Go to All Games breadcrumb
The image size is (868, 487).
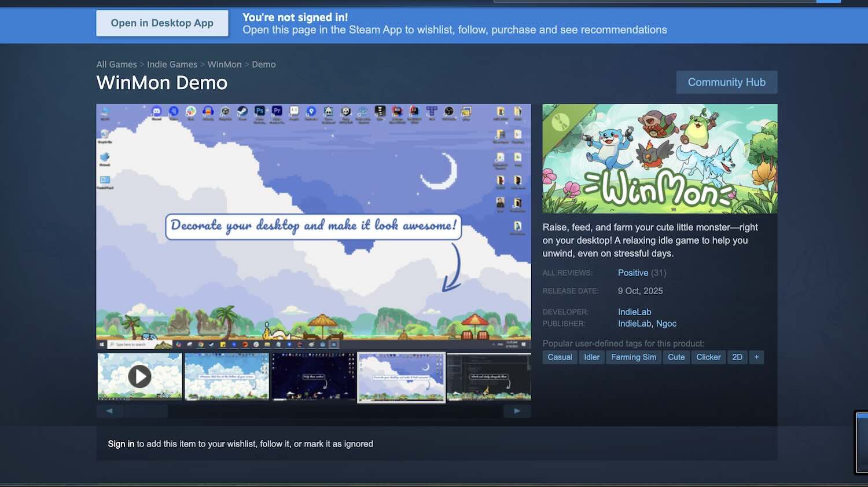[x=116, y=64]
